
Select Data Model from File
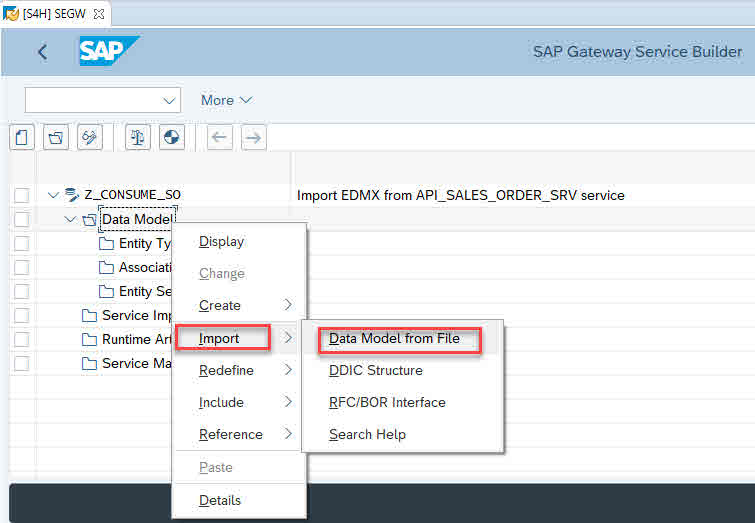point(402,338)
